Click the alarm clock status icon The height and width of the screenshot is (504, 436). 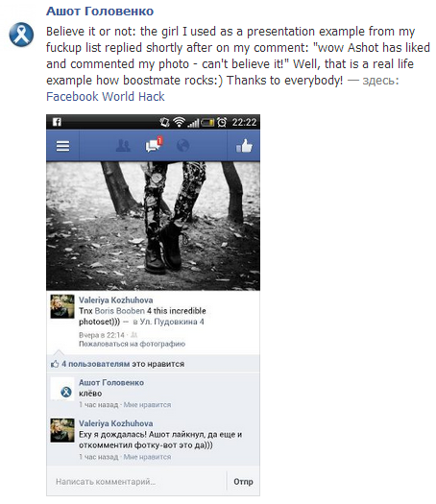[222, 122]
